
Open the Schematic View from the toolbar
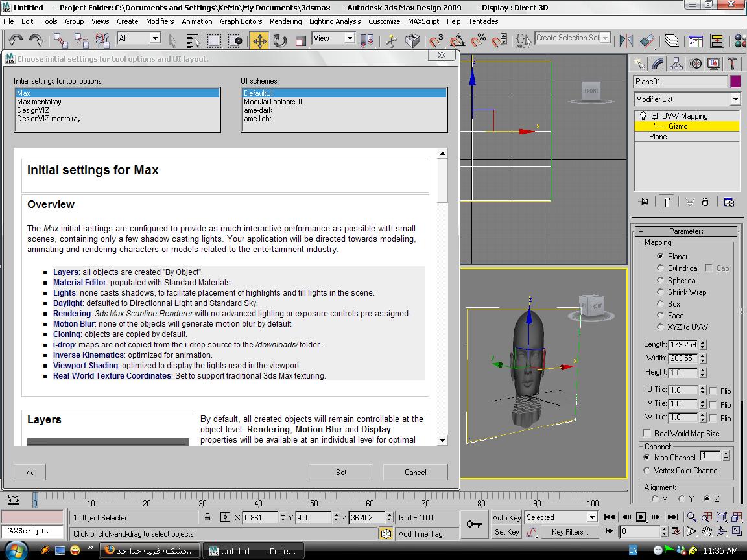tap(717, 40)
